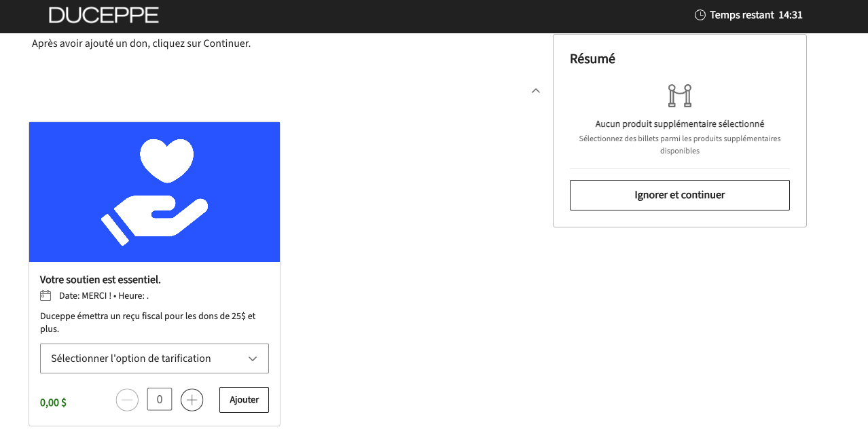Click the dropdown arrow in tarification selector

click(x=253, y=358)
